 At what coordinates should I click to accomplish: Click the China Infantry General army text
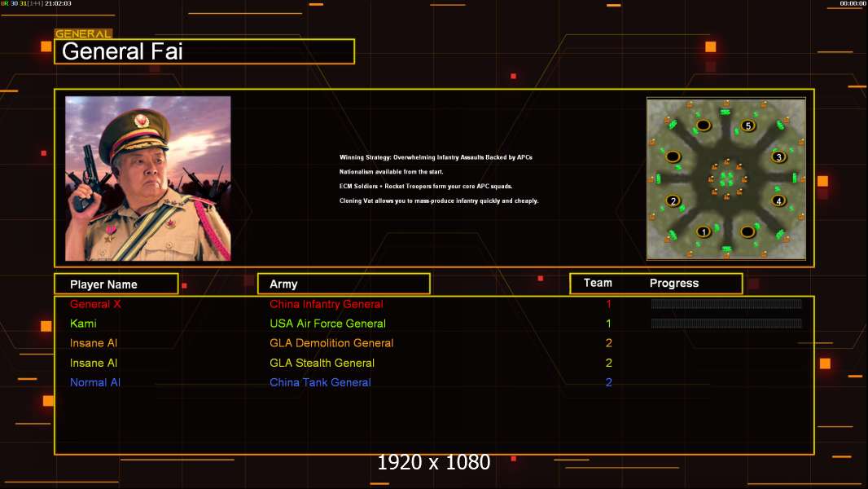pyautogui.click(x=326, y=304)
